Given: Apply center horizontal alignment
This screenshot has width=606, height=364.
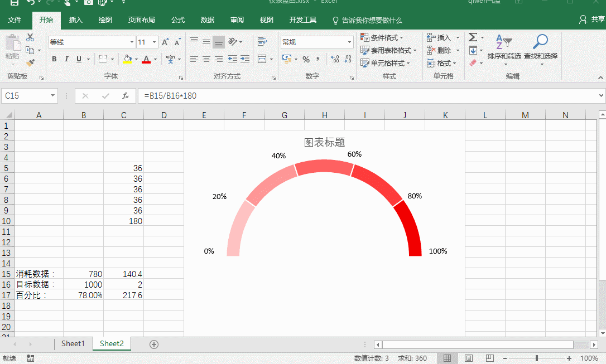Looking at the screenshot, I should tap(206, 59).
